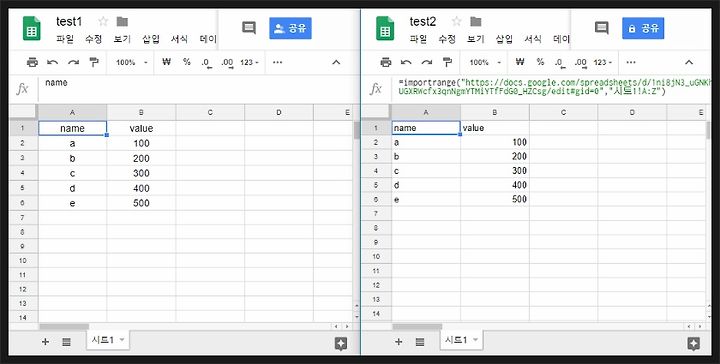Click the blue 공유 button in test1
The height and width of the screenshot is (364, 720).
tap(290, 28)
